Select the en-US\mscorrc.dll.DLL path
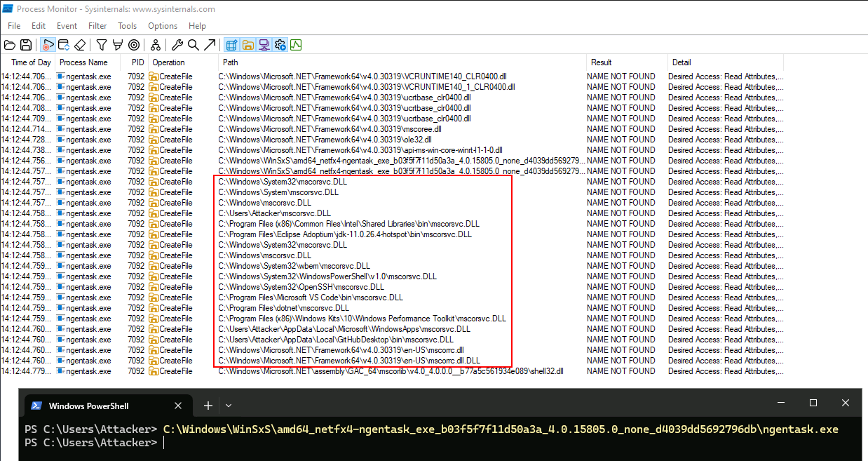The height and width of the screenshot is (461, 868). pos(349,361)
